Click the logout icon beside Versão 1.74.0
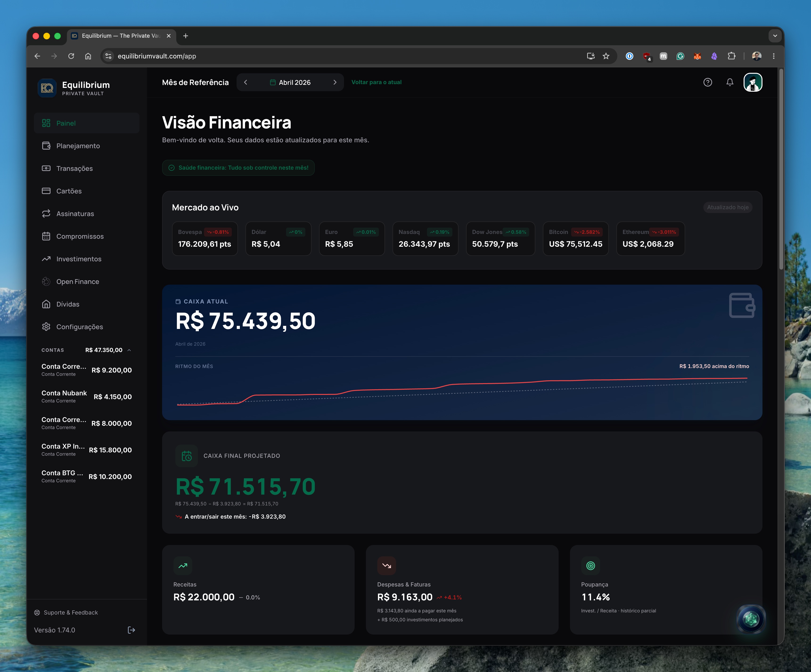 tap(131, 630)
